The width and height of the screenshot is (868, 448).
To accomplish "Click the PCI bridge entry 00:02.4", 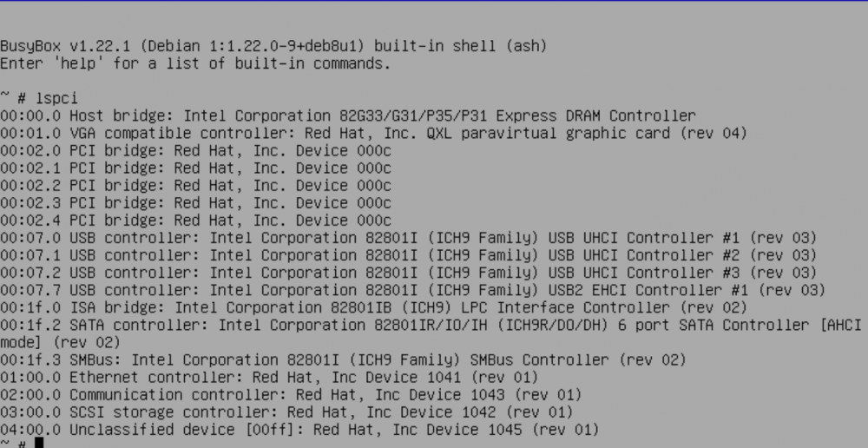I will coord(195,221).
